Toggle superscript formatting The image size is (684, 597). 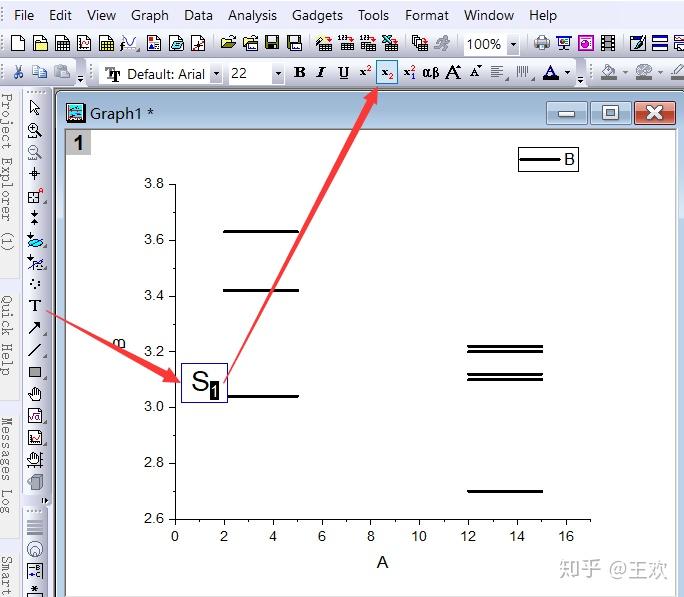365,72
